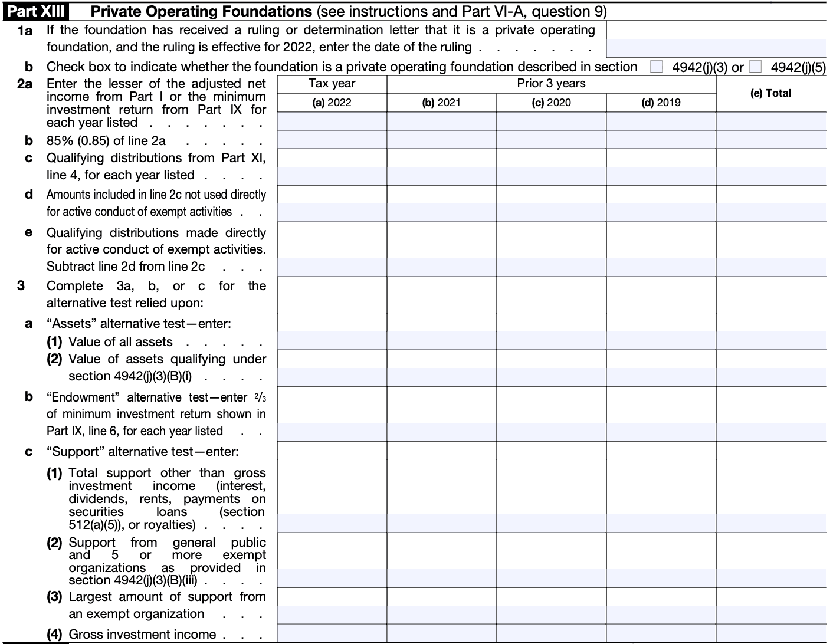Select 85% of line 2a field for 2020
Viewport: 833px width, 644px height.
click(x=551, y=140)
